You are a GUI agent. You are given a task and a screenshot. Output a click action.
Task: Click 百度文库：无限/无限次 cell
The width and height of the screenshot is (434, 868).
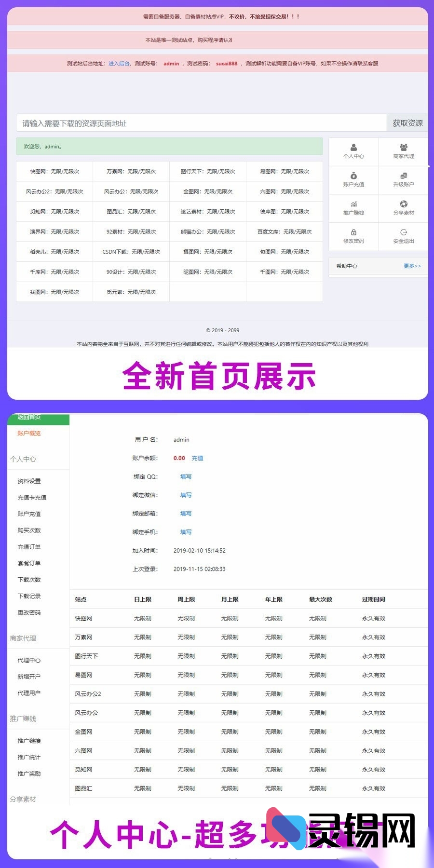pyautogui.click(x=285, y=231)
